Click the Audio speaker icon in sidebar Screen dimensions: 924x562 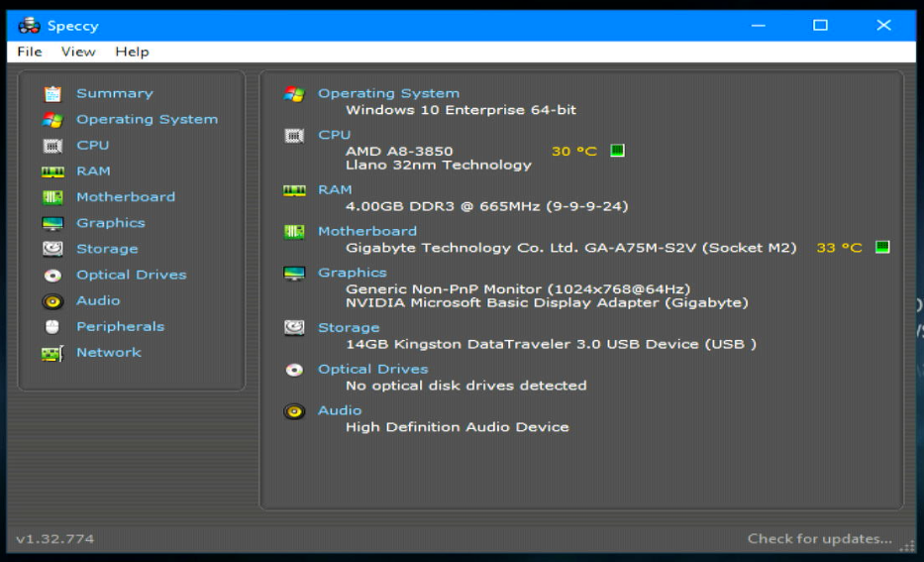tap(52, 301)
